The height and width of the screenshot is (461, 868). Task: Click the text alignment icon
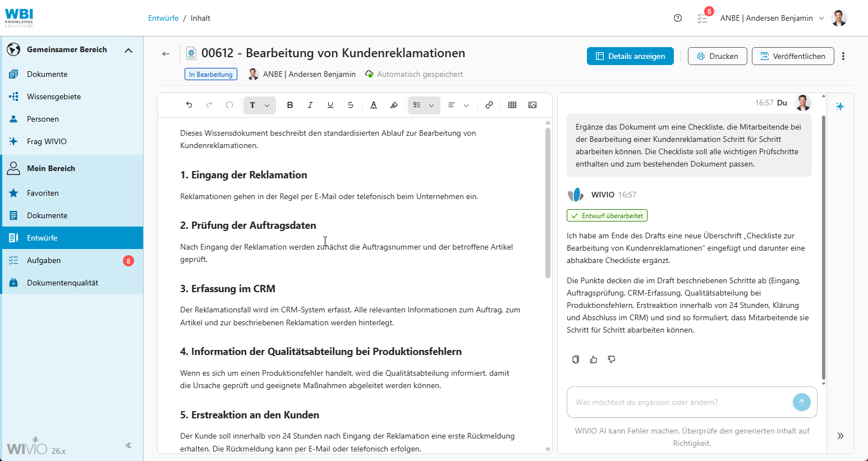(452, 105)
